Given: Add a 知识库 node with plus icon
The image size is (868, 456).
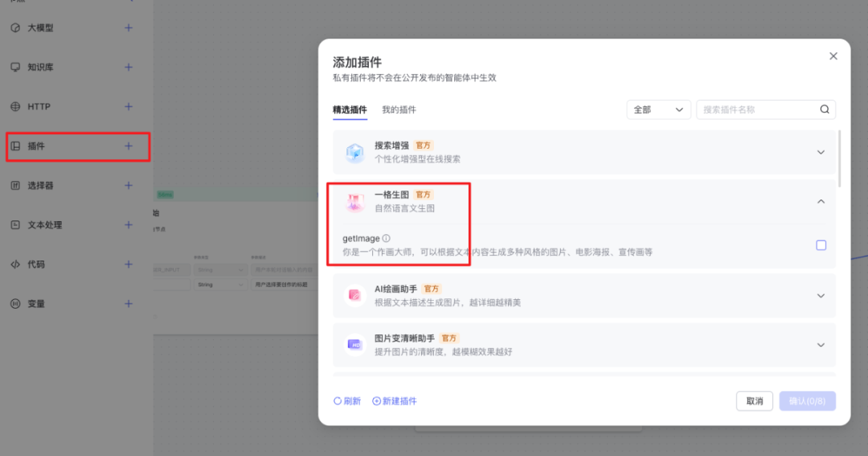Looking at the screenshot, I should [129, 68].
